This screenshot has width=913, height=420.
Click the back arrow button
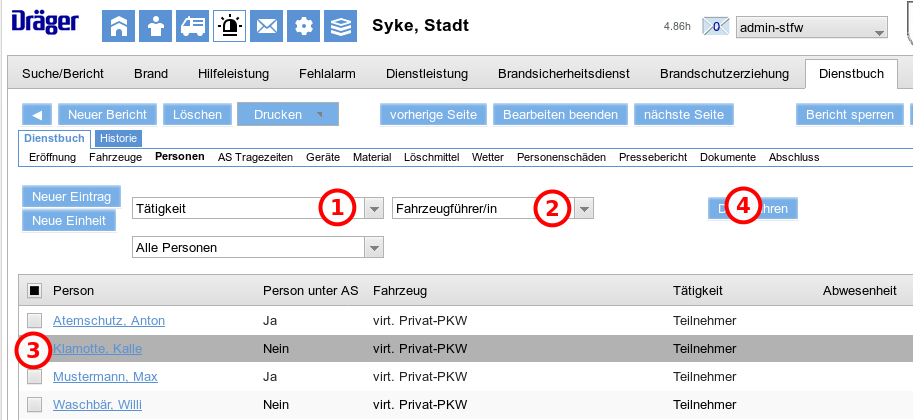pos(36,115)
